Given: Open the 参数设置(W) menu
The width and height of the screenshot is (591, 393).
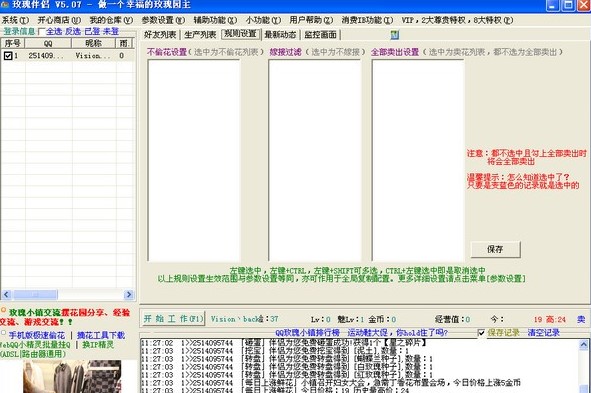Looking at the screenshot, I should point(163,20).
